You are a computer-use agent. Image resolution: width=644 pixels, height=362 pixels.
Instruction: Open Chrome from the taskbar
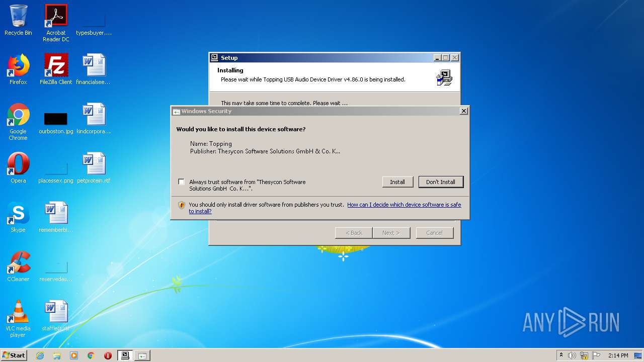91,355
